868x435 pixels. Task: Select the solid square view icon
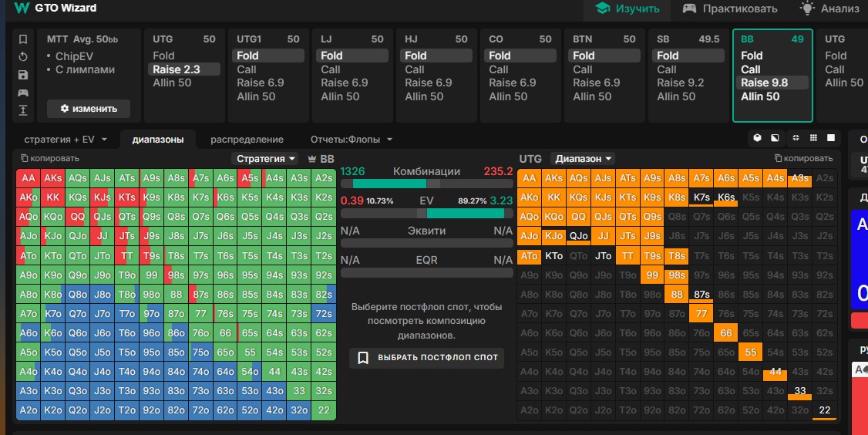(x=831, y=138)
